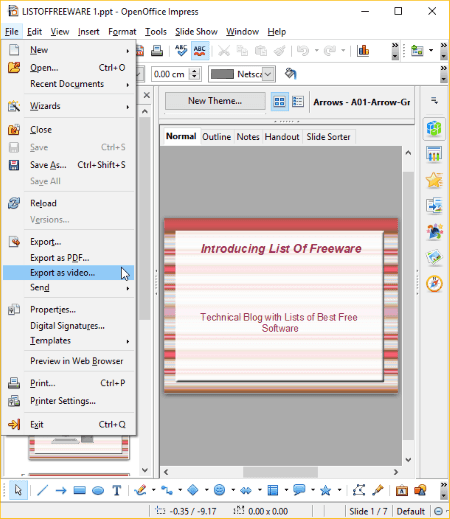
Task: Select the slide thumbnail below the File menu
Action: coord(79,447)
